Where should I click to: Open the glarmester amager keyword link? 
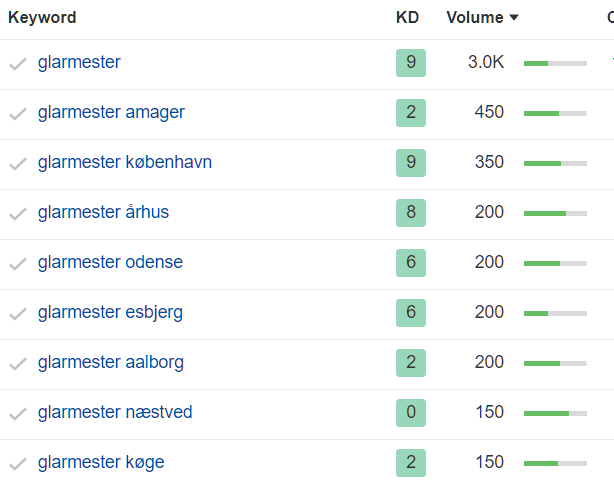(111, 113)
